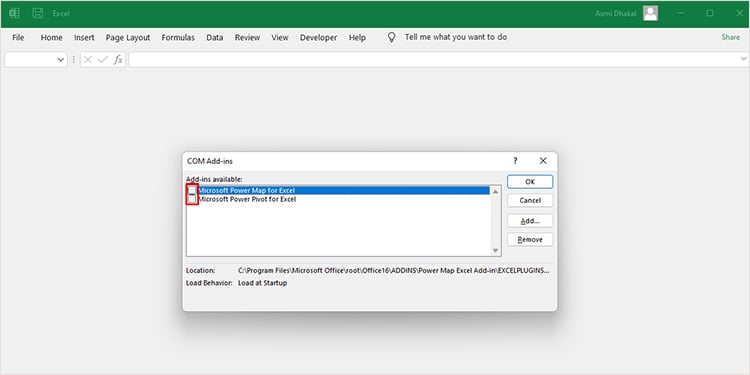Click the Save icon in title bar
This screenshot has height=375, width=750.
pyautogui.click(x=38, y=13)
